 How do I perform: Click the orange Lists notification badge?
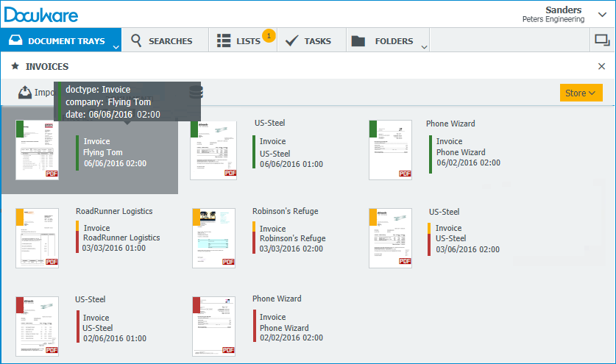(x=269, y=35)
